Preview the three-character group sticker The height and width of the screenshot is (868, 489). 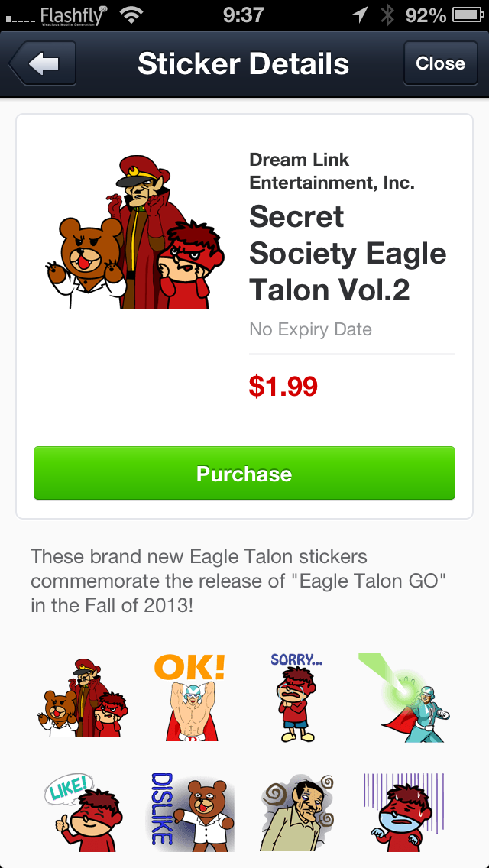83,698
